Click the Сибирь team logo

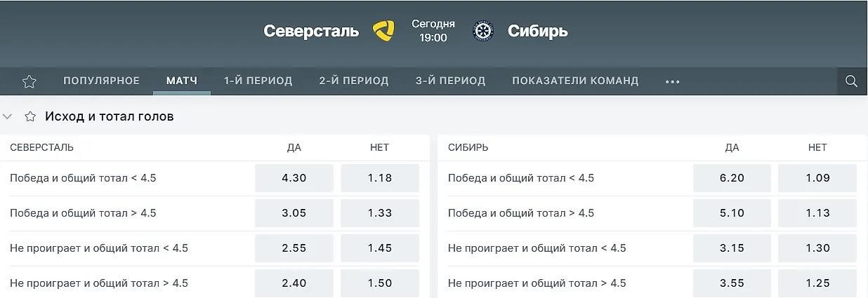(x=483, y=31)
